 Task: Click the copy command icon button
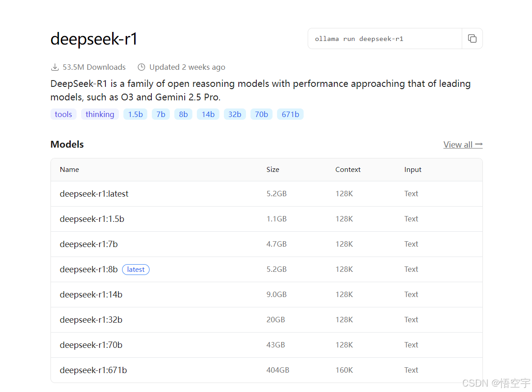pos(472,39)
